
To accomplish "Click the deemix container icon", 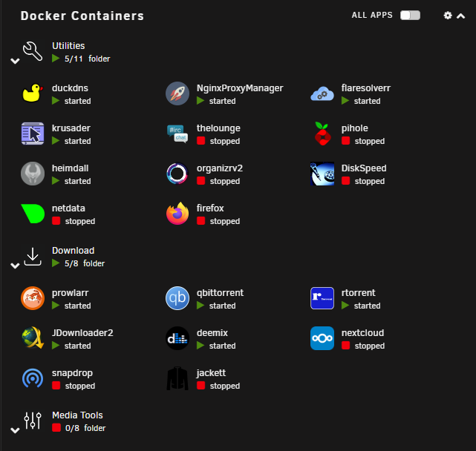I will point(177,338).
